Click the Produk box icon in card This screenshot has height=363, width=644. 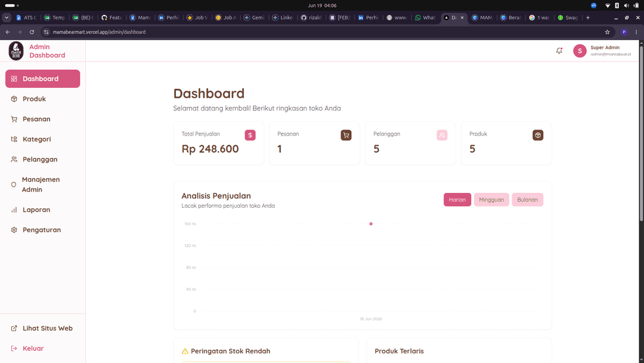click(x=538, y=136)
